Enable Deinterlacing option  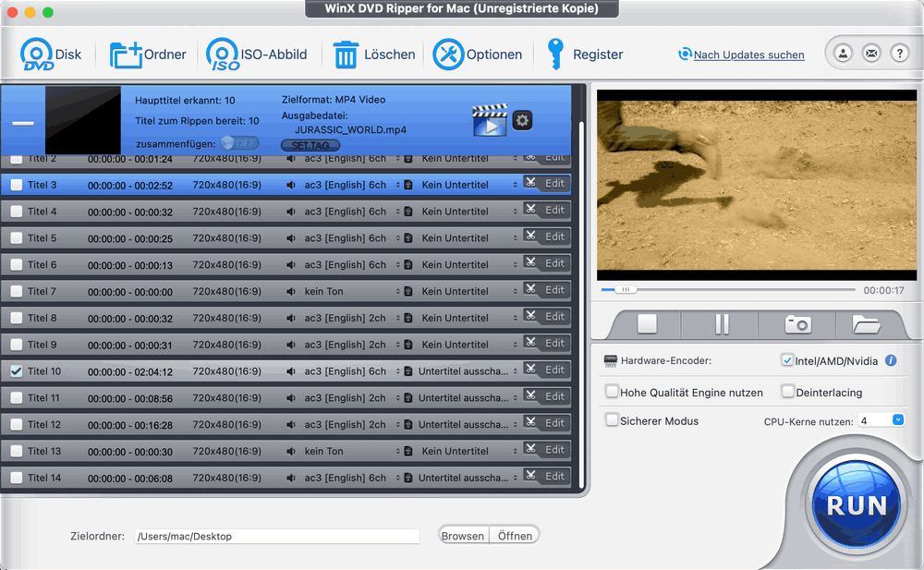pyautogui.click(x=788, y=392)
